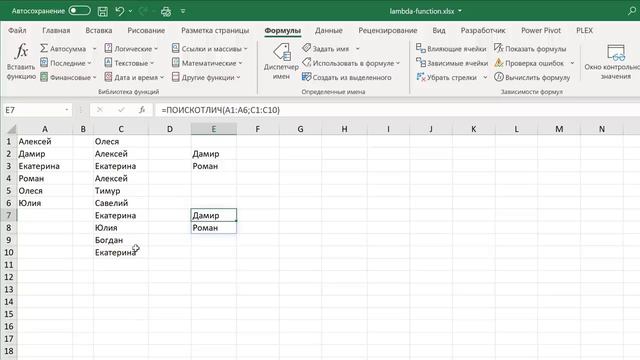The height and width of the screenshot is (360, 640).
Task: Open the Последние functions dropdown
Action: click(66, 63)
